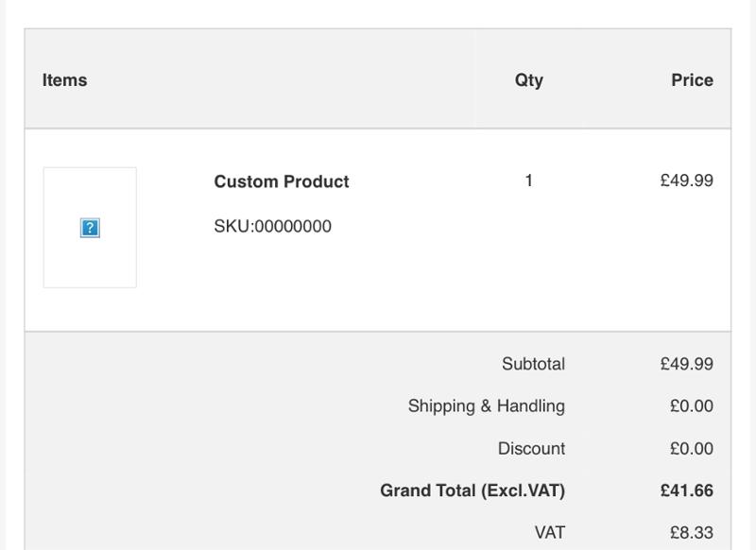This screenshot has height=550, width=756.
Task: Click the broken image placeholder icon
Action: 90,228
